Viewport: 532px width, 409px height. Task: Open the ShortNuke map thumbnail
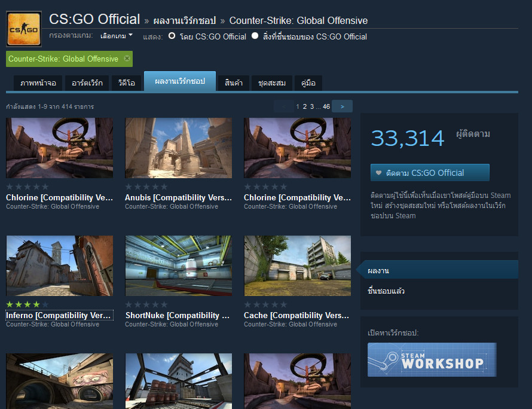coord(179,265)
